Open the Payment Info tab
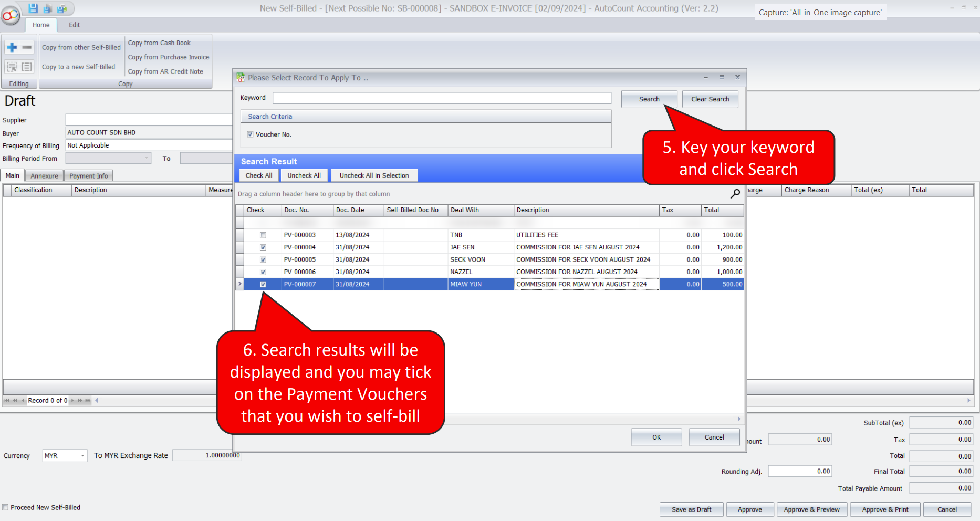Image resolution: width=980 pixels, height=521 pixels. pos(88,176)
